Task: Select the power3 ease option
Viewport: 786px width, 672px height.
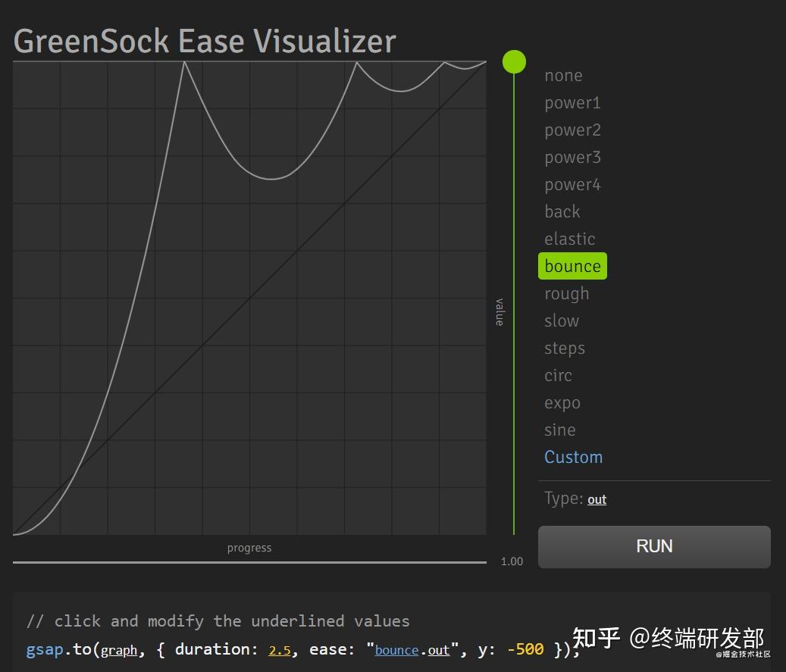Action: (572, 157)
